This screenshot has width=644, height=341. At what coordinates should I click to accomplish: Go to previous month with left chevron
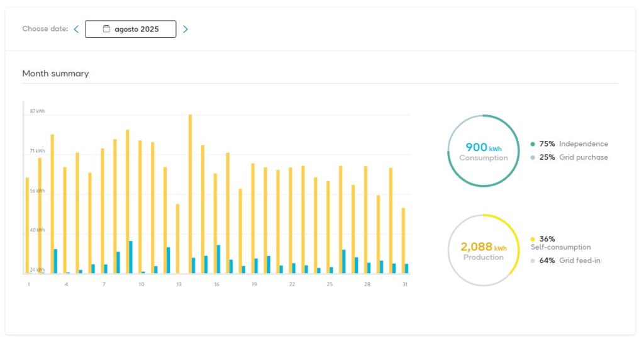[76, 29]
